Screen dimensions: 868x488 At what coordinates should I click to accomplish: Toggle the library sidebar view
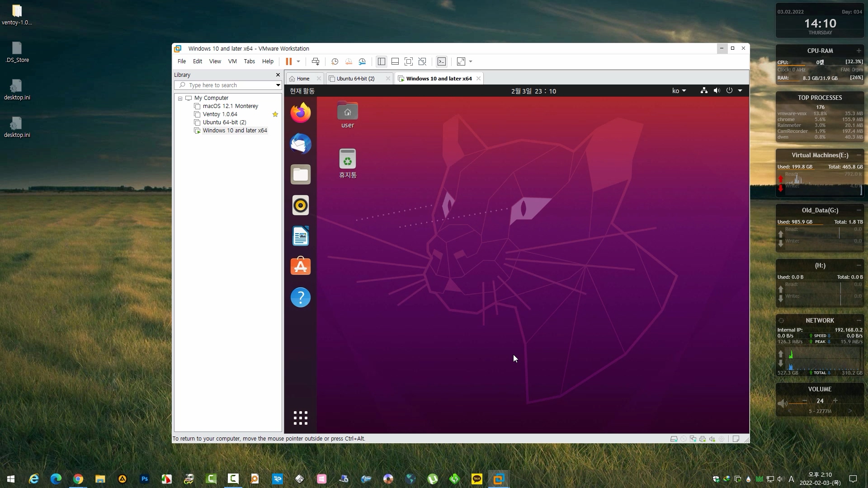(381, 61)
